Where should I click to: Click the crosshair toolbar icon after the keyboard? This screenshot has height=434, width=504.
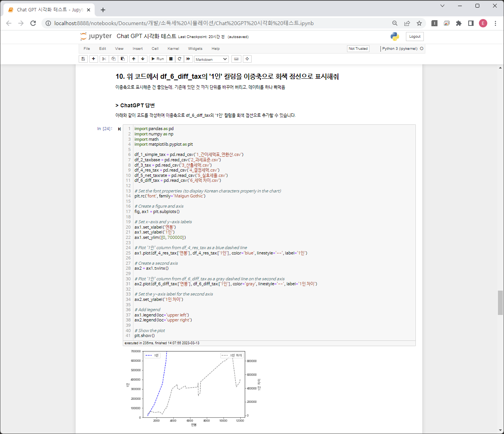coord(247,59)
